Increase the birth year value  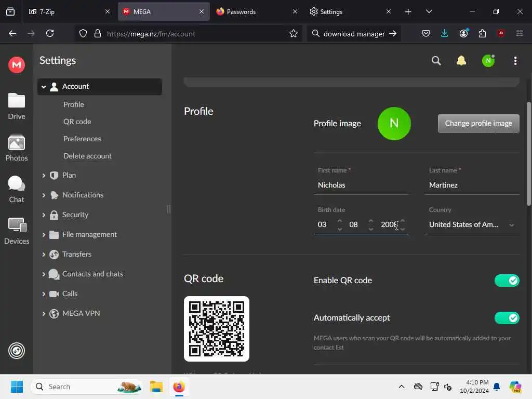(x=403, y=220)
